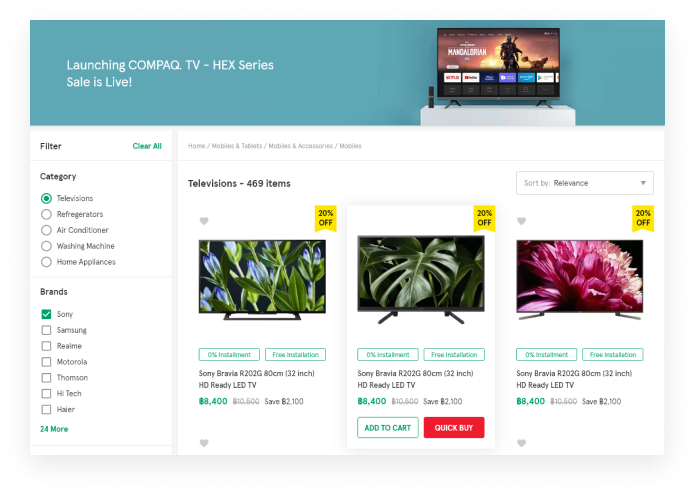695x495 pixels.
Task: Click Free Installation tag on first TV
Action: (x=295, y=355)
